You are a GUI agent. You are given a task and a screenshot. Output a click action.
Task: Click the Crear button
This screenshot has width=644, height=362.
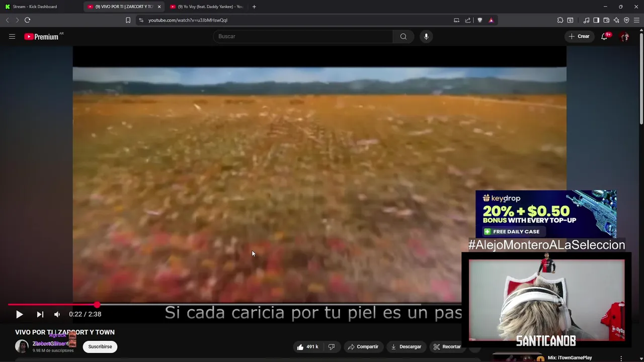click(579, 36)
